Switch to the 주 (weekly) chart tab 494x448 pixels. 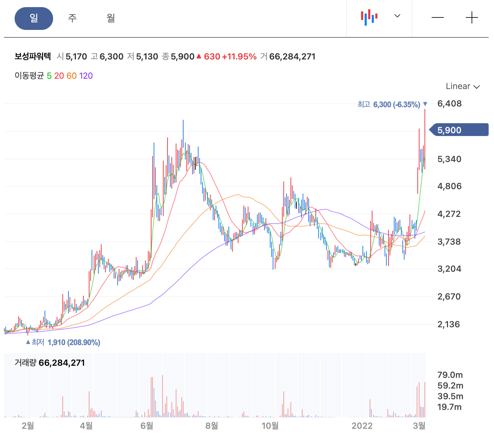pyautogui.click(x=72, y=18)
